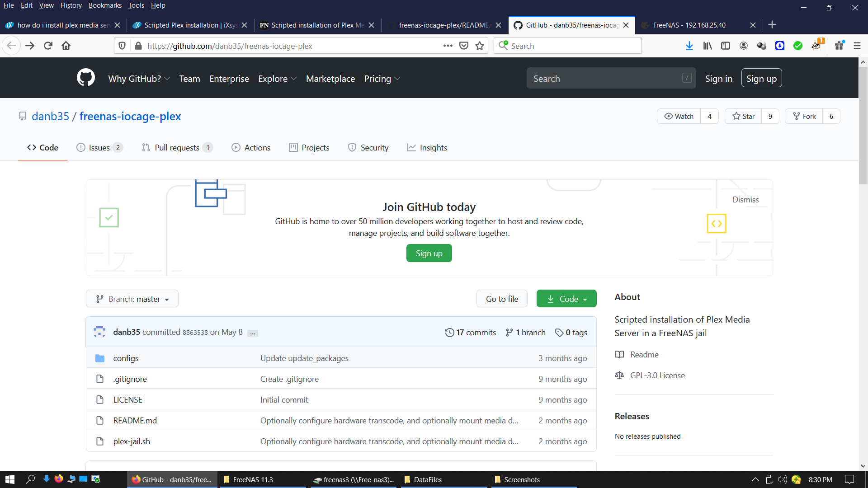Open the Firefox downloads arrow
868x488 pixels.
point(689,46)
